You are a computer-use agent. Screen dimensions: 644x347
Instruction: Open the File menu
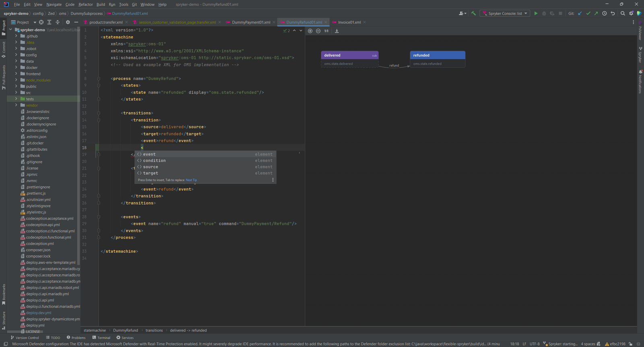(17, 4)
